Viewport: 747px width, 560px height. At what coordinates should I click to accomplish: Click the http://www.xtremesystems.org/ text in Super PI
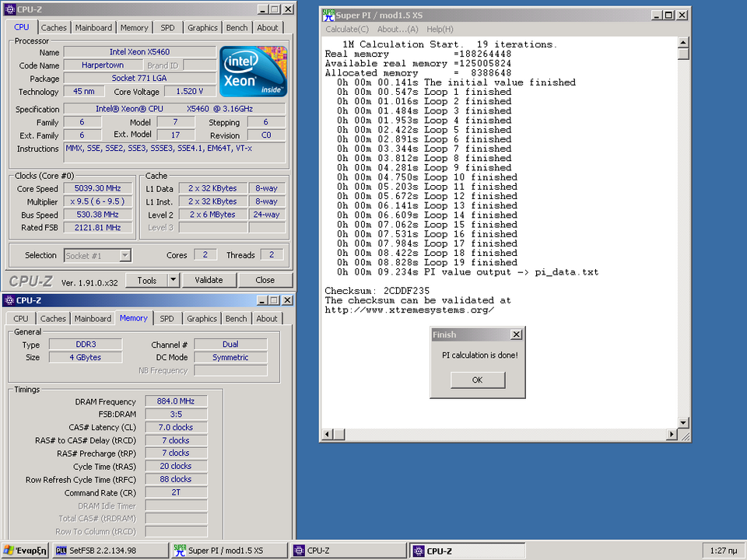pyautogui.click(x=409, y=310)
